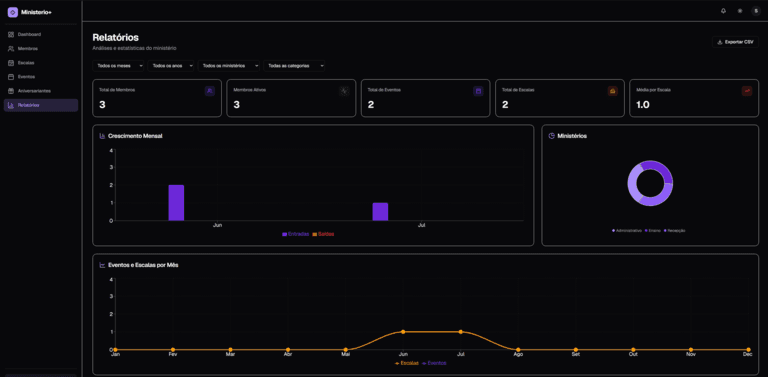
Task: Click the Eventos e Escalas por Mês icon
Action: point(102,265)
